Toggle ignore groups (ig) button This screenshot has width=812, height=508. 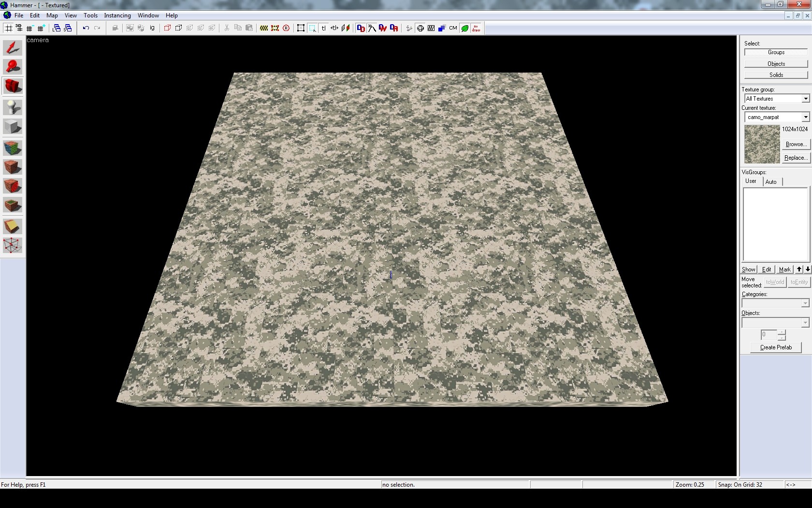[x=152, y=28]
